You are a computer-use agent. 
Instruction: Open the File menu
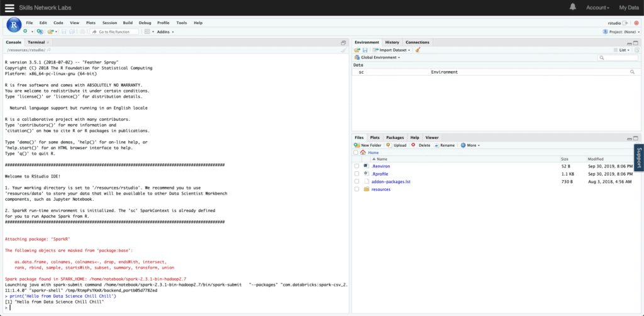point(30,23)
